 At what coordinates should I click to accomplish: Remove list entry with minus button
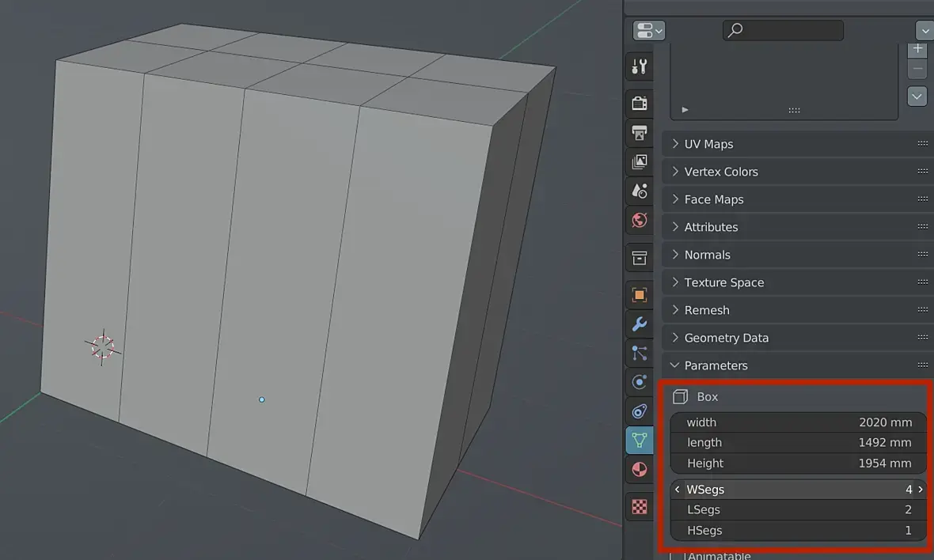click(917, 69)
